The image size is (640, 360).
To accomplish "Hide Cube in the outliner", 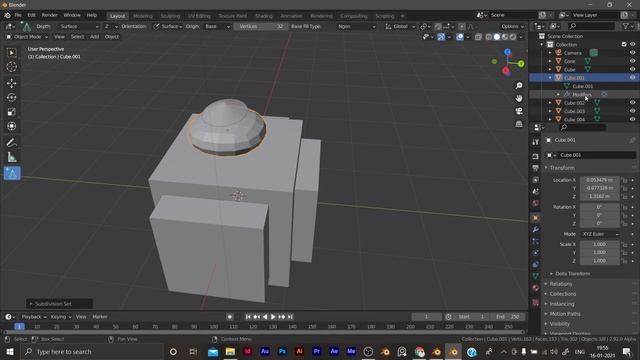I will coord(632,69).
